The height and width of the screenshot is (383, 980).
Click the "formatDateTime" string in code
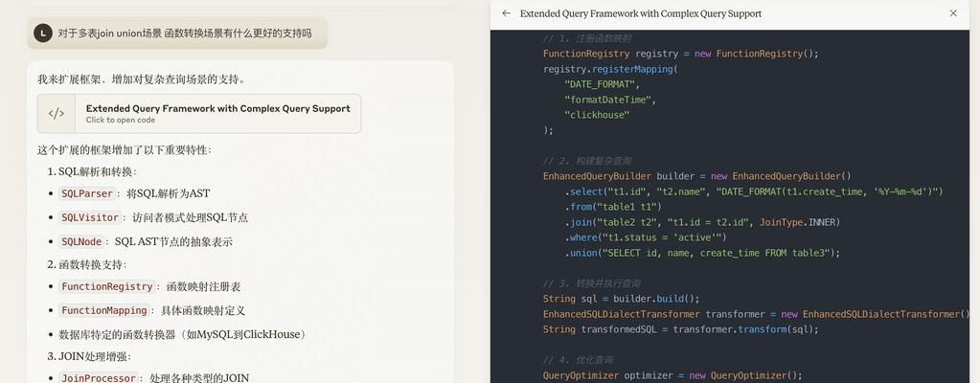(x=610, y=100)
